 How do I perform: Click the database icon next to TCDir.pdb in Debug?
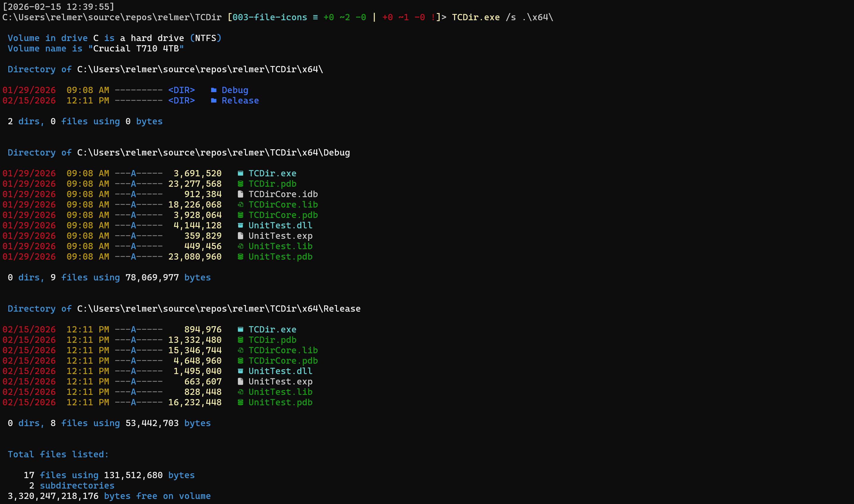(x=240, y=183)
